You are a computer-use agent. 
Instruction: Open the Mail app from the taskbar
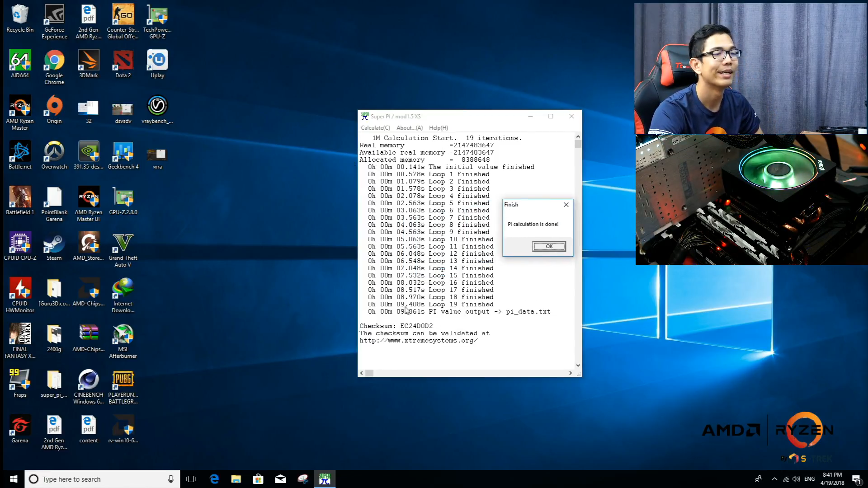pos(280,479)
